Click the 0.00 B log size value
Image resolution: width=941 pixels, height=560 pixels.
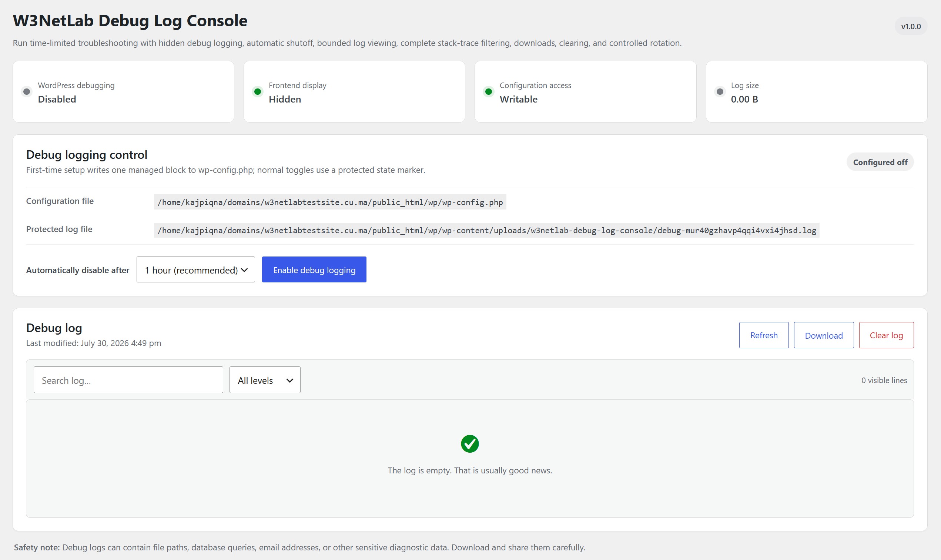pos(744,99)
